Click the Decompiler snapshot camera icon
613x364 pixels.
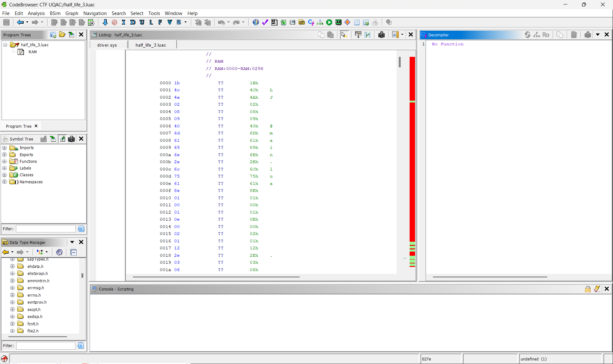(x=587, y=35)
